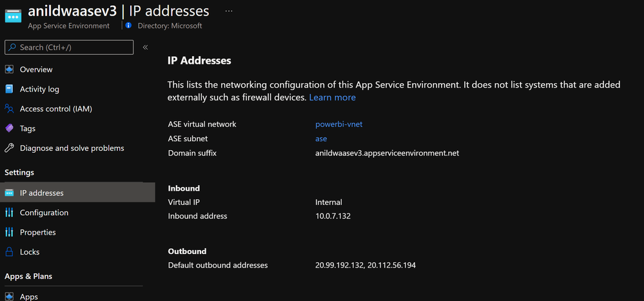Click the Locks padlock icon
644x301 pixels.
click(9, 252)
